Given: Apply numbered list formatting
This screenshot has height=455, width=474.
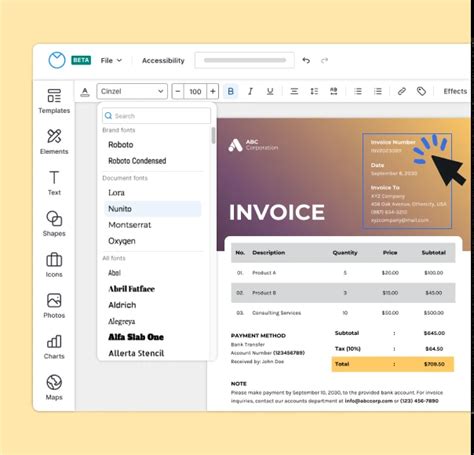Looking at the screenshot, I should (x=378, y=91).
